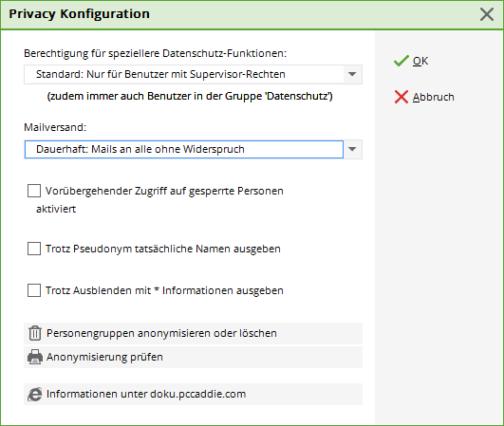The image size is (504, 426).
Task: Click the Dauerhaft Mails an alle field
Action: tap(184, 149)
